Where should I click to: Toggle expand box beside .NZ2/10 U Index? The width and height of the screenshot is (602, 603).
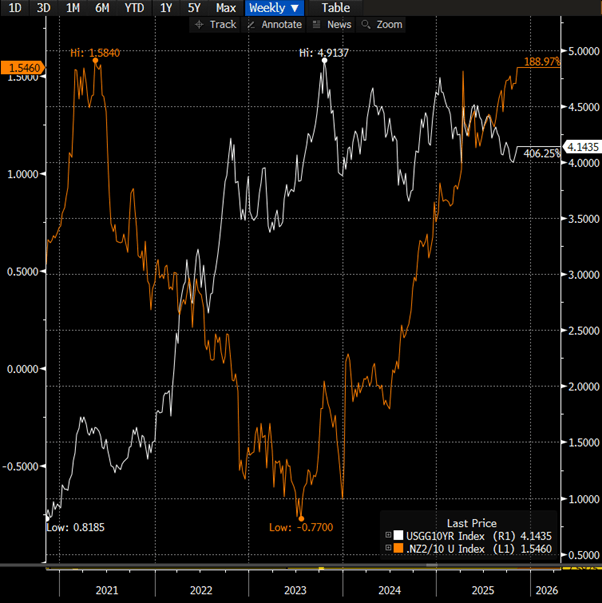pos(388,550)
